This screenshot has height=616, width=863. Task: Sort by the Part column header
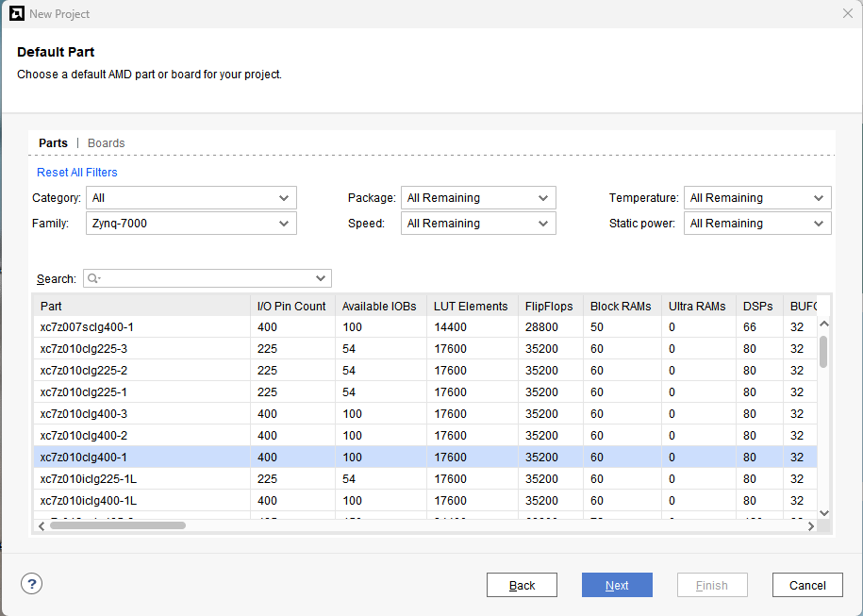tap(142, 306)
